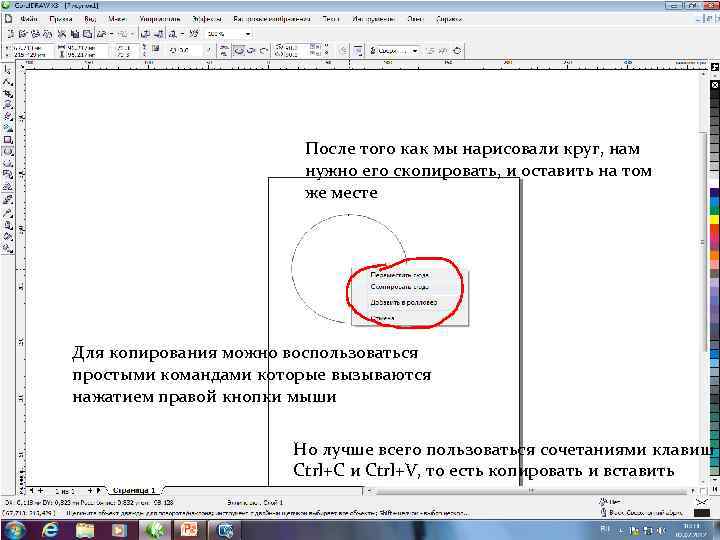The height and width of the screenshot is (540, 720).
Task: Expand the zoom levels dropdown
Action: point(248,34)
